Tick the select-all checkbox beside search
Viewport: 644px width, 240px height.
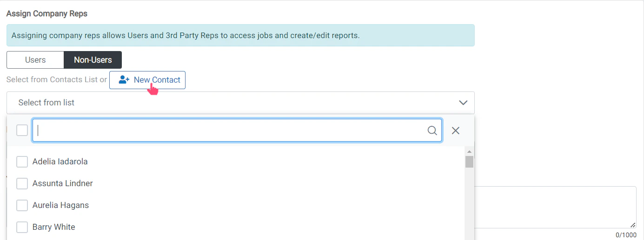coord(22,130)
